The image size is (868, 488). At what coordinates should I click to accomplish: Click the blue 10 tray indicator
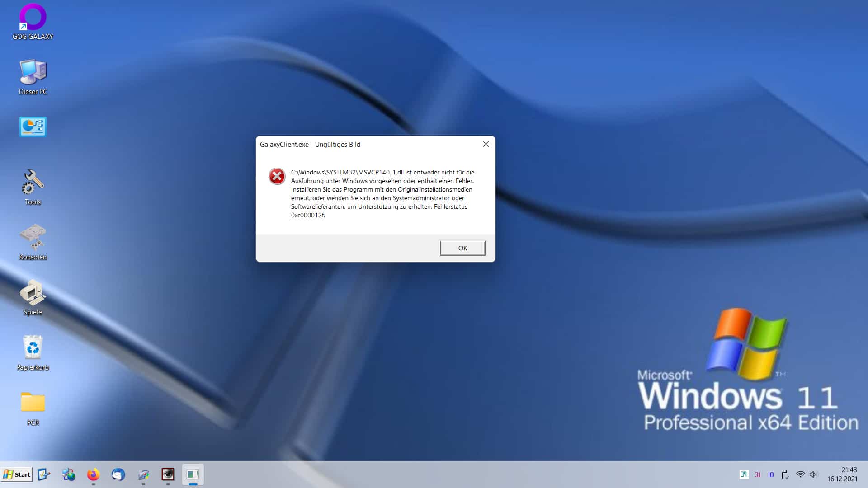[x=771, y=474]
